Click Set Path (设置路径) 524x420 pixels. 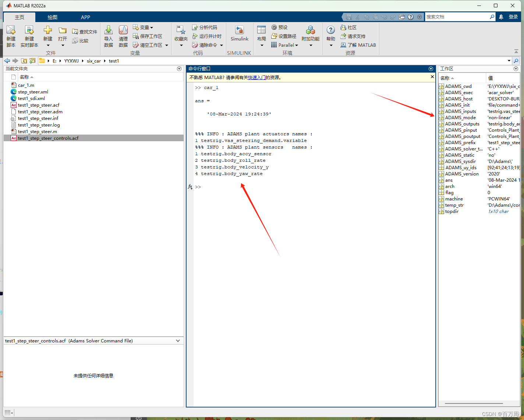pos(284,36)
